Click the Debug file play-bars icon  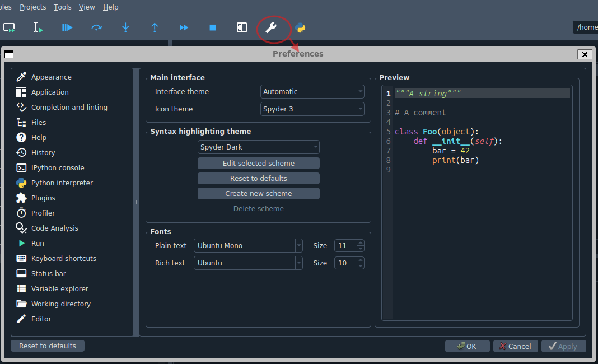(67, 27)
